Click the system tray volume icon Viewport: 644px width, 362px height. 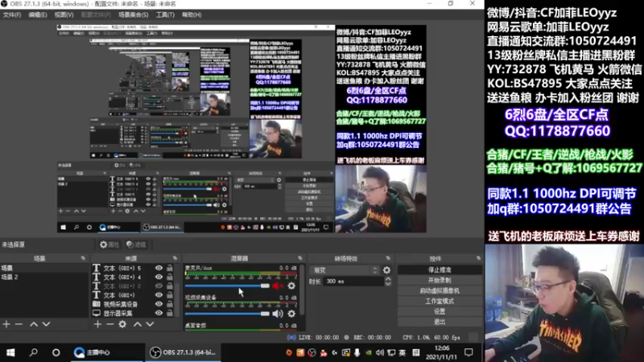coord(380,352)
